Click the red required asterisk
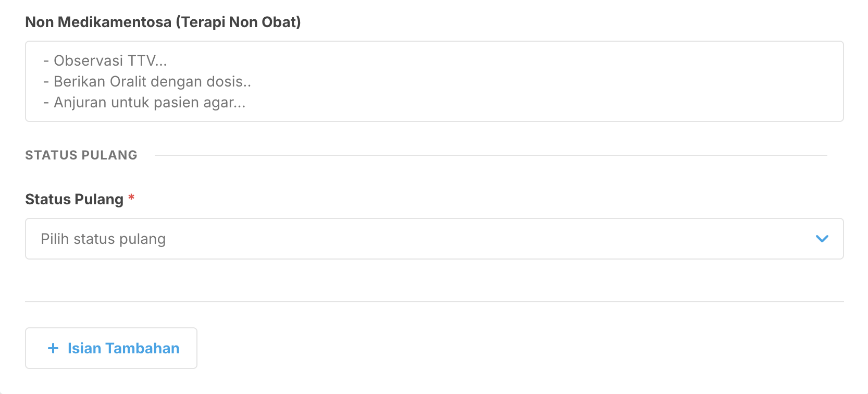This screenshot has width=868, height=394. (132, 198)
